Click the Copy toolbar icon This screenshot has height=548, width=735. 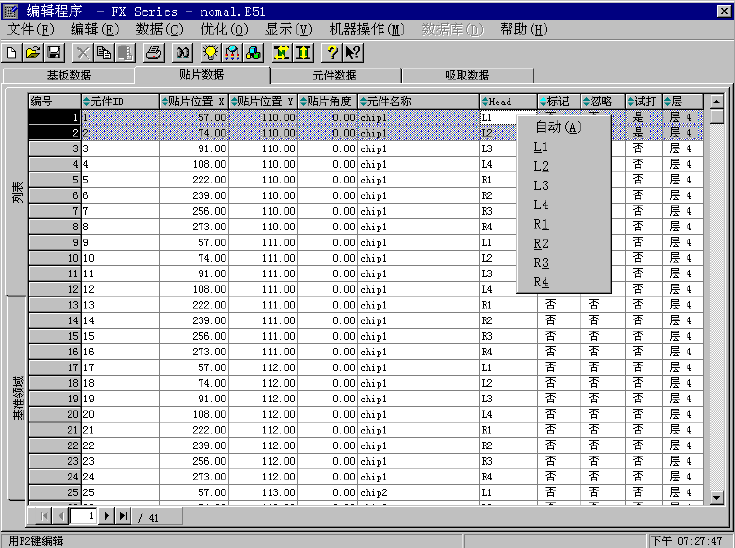pyautogui.click(x=104, y=52)
